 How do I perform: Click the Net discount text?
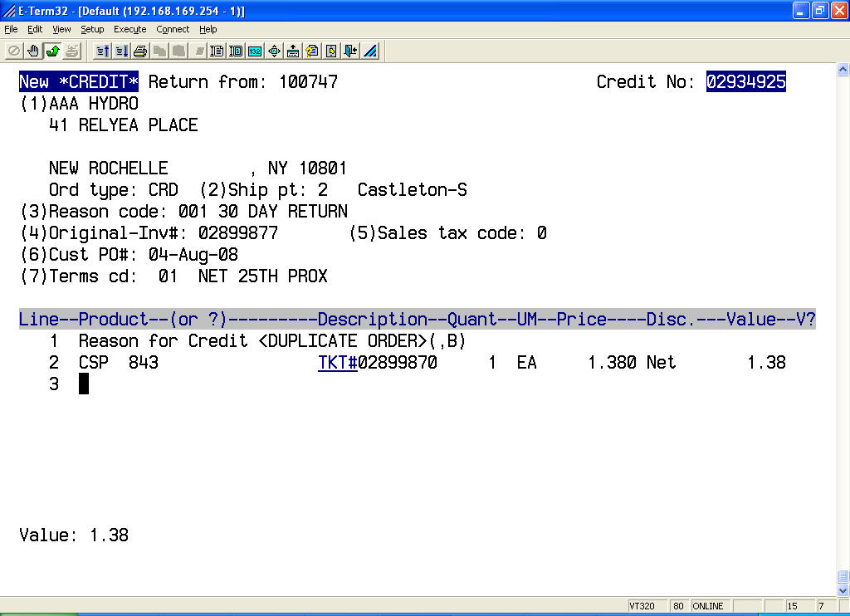[662, 362]
